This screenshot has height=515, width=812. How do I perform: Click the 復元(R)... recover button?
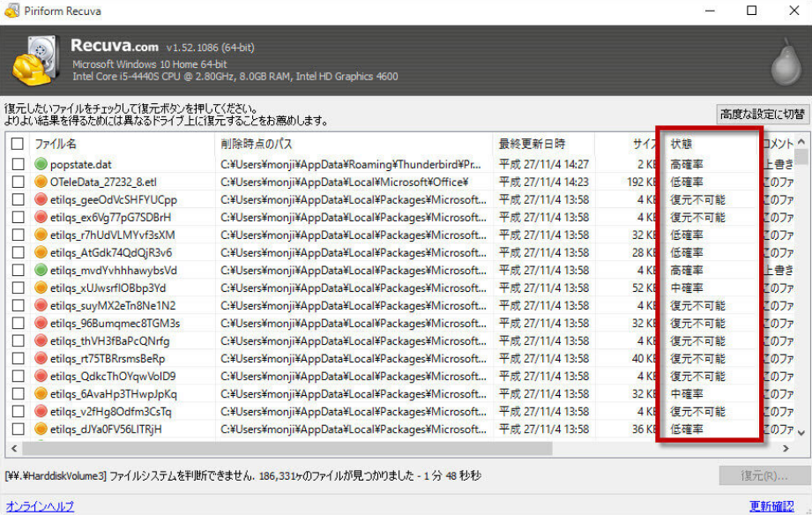[764, 475]
